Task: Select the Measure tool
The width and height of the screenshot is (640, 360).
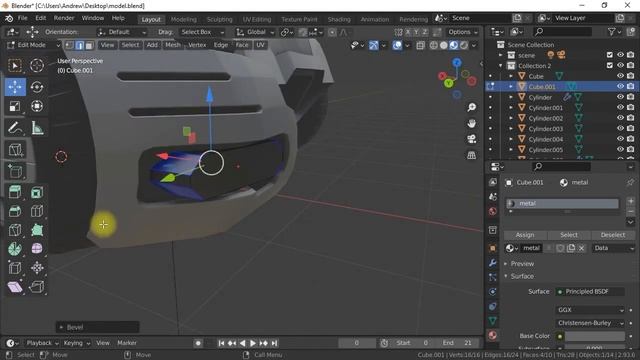Action: 37,128
